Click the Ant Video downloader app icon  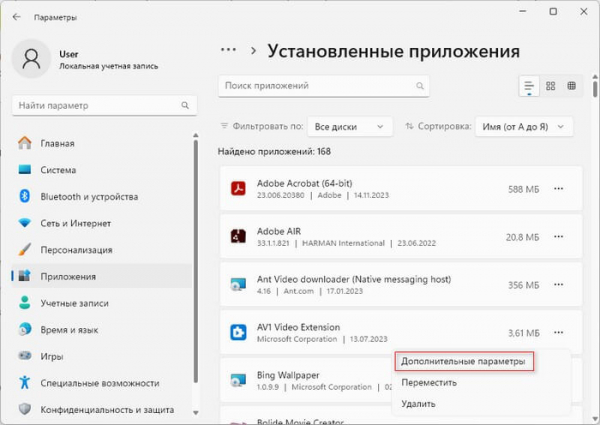[x=238, y=285]
